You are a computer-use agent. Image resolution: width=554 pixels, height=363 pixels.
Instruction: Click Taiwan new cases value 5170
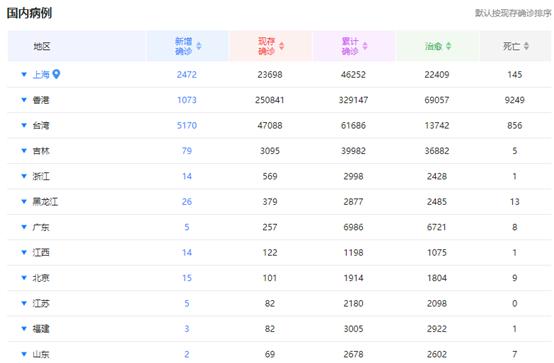[x=187, y=125]
